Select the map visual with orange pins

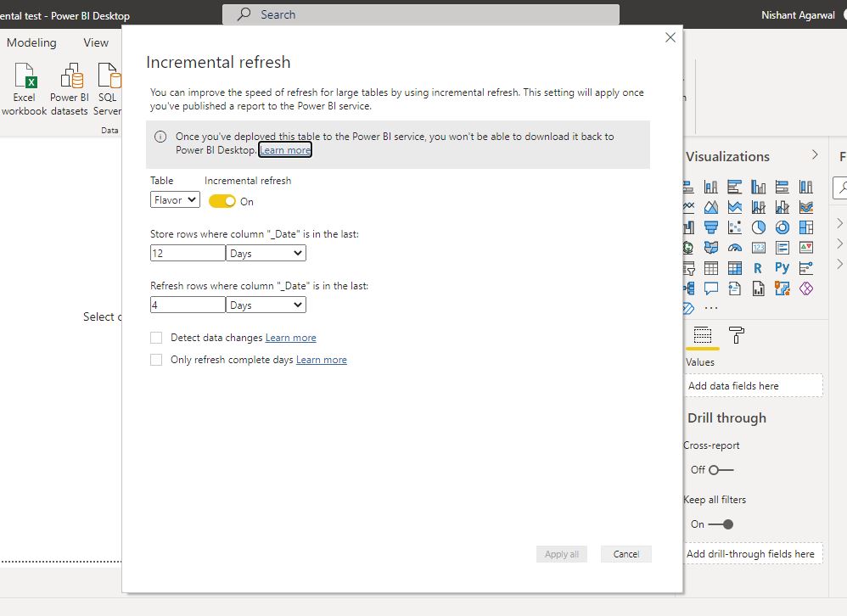pos(782,288)
